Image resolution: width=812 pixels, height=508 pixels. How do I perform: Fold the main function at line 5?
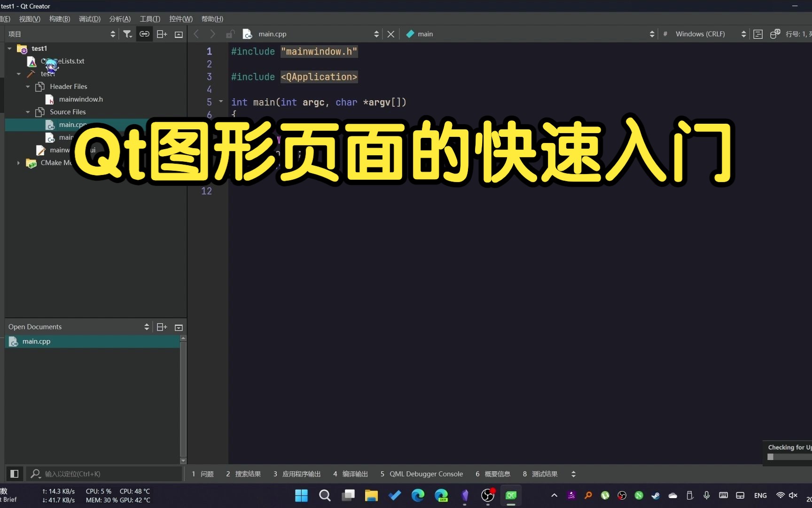(221, 102)
